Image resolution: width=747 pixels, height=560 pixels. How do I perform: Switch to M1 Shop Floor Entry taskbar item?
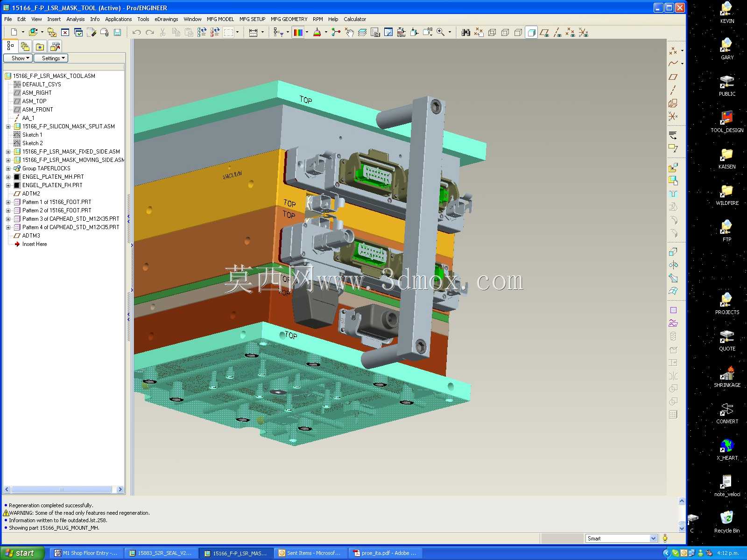tap(86, 553)
